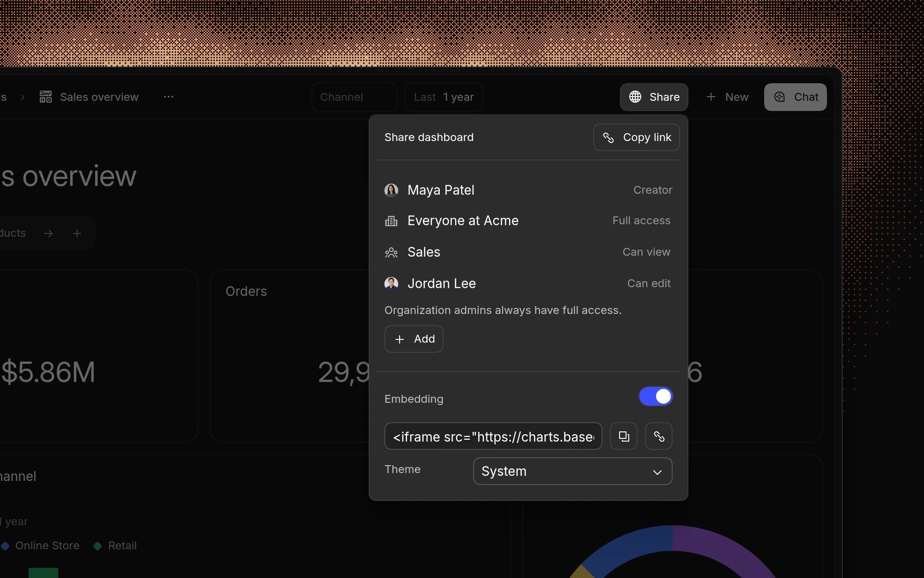This screenshot has height=578, width=924.
Task: Open the Last 1 year date filter
Action: 444,97
